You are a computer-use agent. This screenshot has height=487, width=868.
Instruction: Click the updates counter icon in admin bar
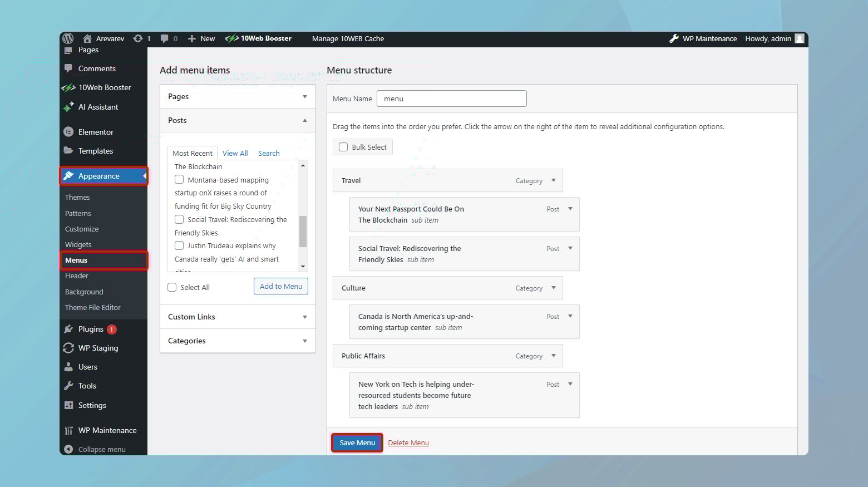pyautogui.click(x=138, y=38)
